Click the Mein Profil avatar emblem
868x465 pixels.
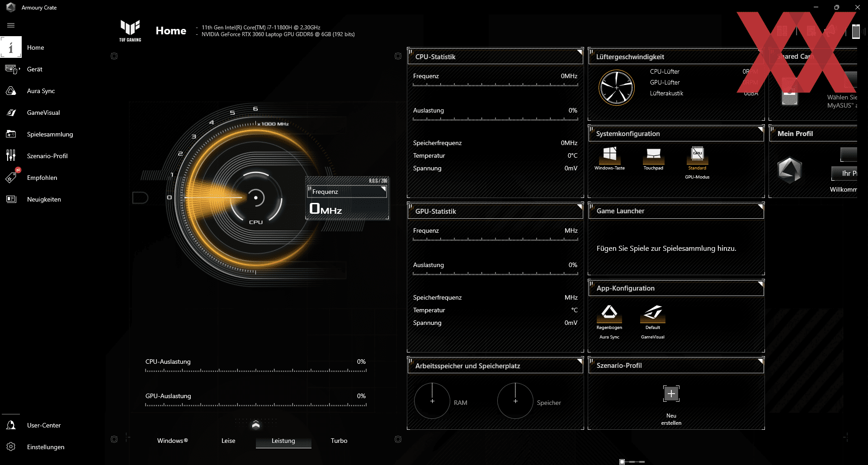point(789,170)
